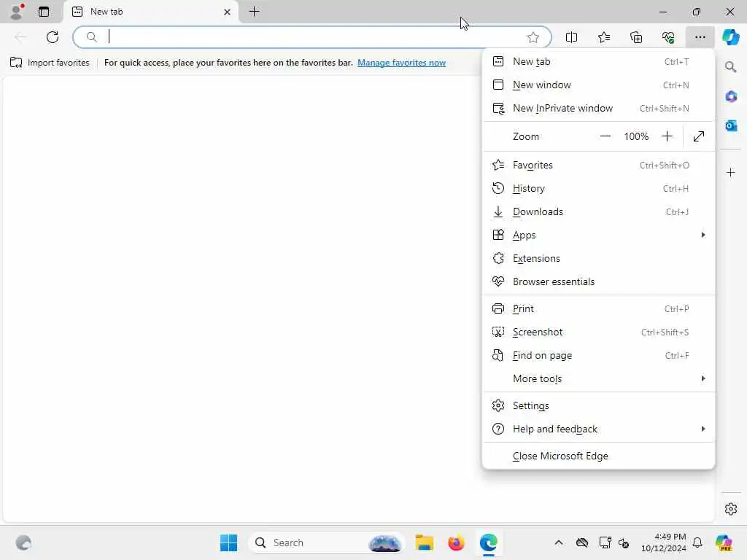The image size is (747, 560).
Task: Expand Help and feedback submenu
Action: [599, 429]
